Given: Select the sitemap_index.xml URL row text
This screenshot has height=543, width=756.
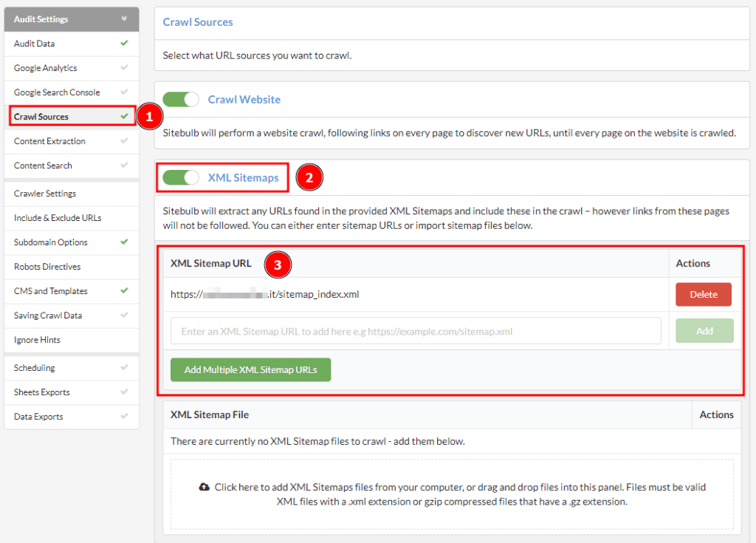Looking at the screenshot, I should [265, 295].
